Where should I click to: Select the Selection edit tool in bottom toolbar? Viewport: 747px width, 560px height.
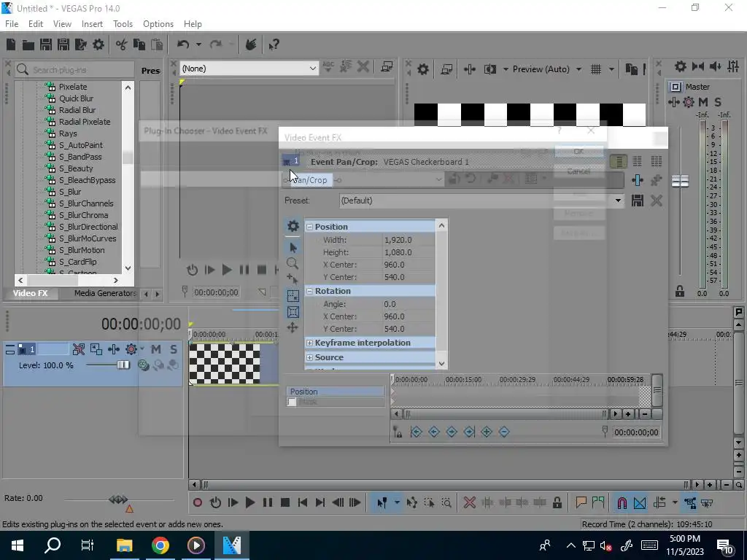click(x=429, y=503)
